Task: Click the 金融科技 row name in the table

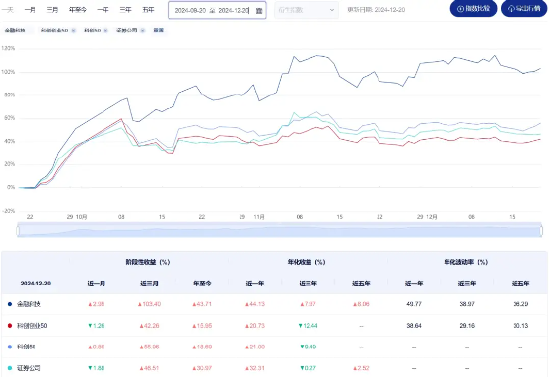Action: 29,304
